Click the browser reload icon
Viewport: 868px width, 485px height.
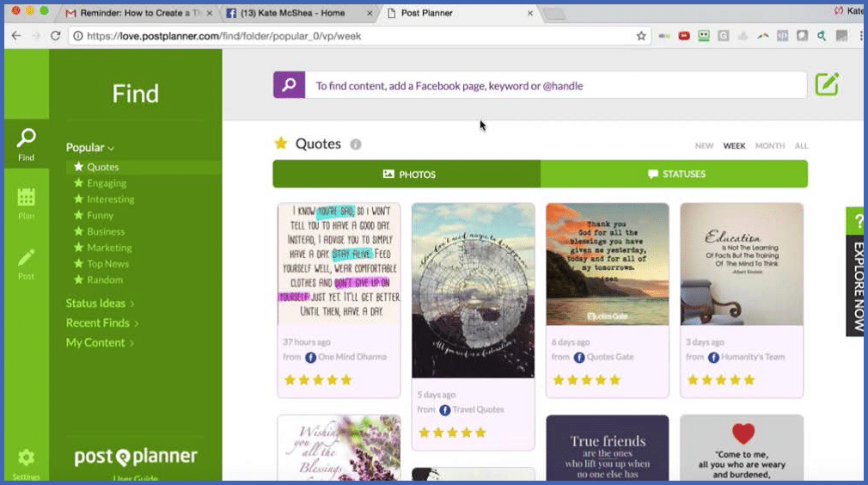pyautogui.click(x=56, y=36)
